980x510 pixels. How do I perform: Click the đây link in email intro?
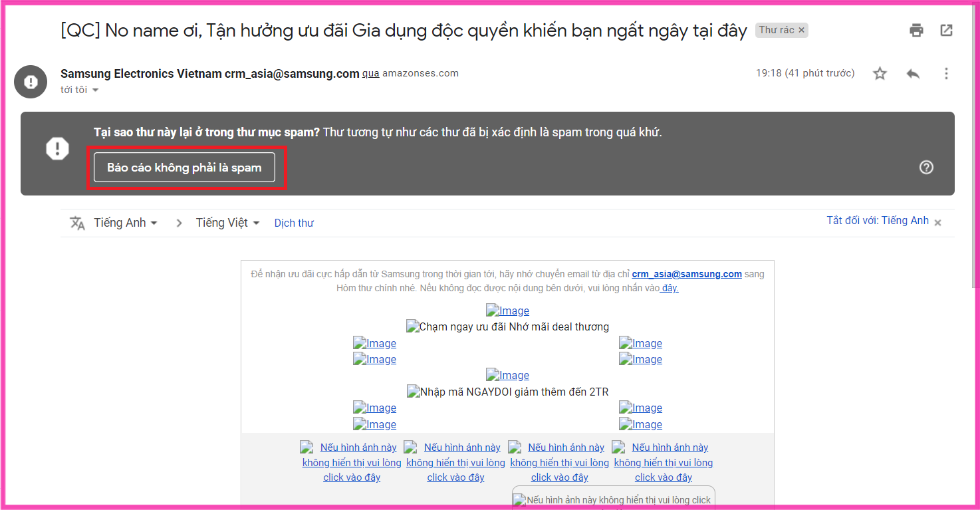[x=670, y=288]
